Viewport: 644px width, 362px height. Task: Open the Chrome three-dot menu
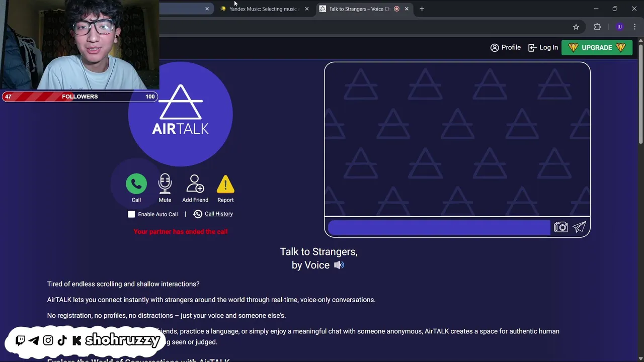tap(634, 27)
